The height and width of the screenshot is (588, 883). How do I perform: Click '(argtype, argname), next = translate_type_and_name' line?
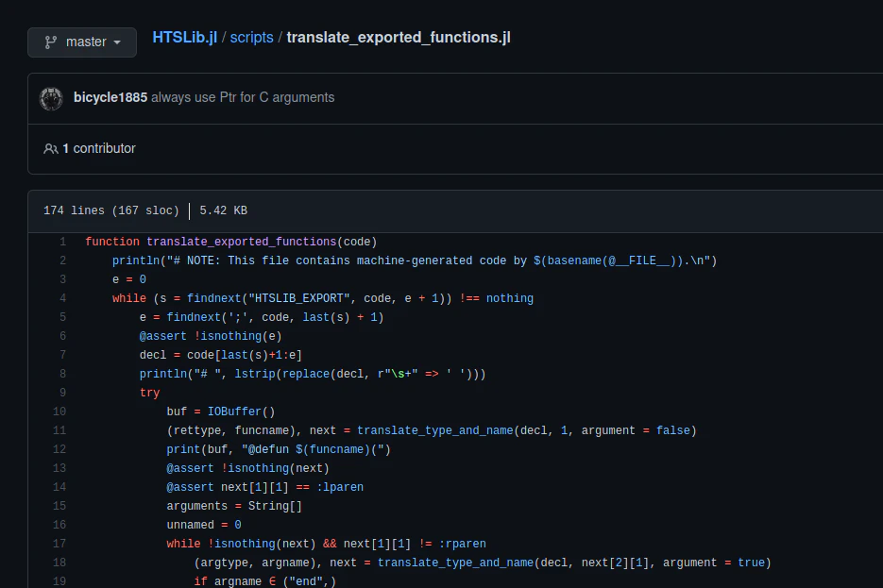pyautogui.click(x=483, y=563)
